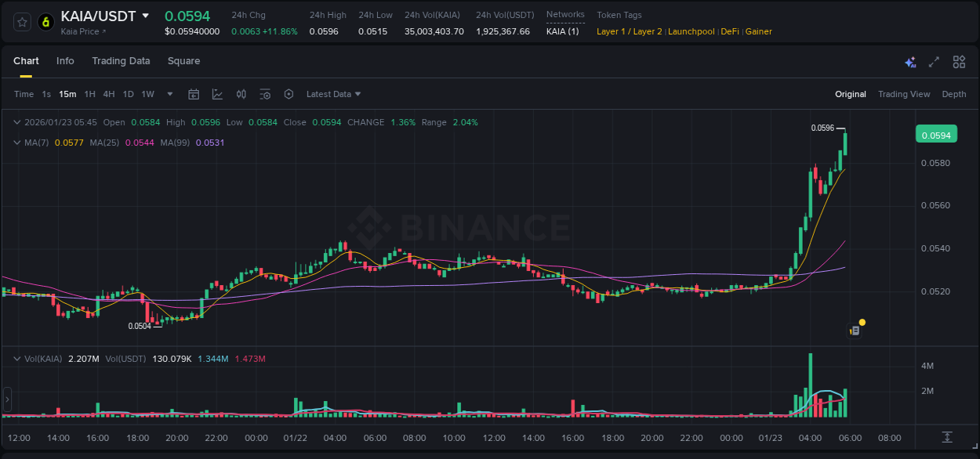980x459 pixels.
Task: Open the KAIA/USDT pair selector dropdown
Action: pos(146,15)
